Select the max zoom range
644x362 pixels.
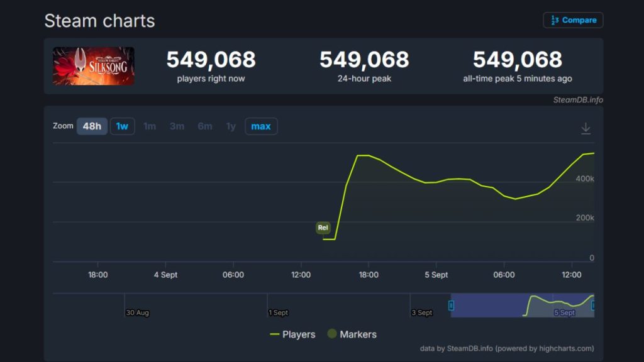tap(261, 126)
